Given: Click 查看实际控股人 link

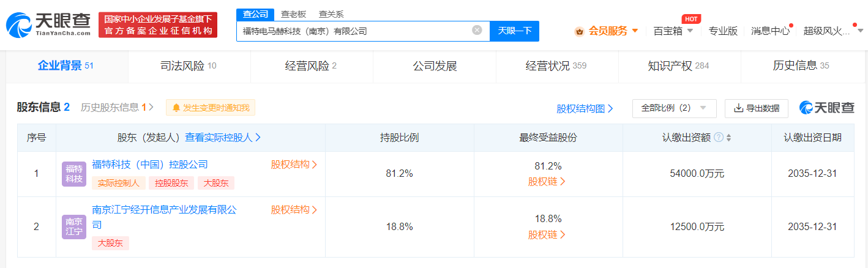Looking at the screenshot, I should point(223,138).
